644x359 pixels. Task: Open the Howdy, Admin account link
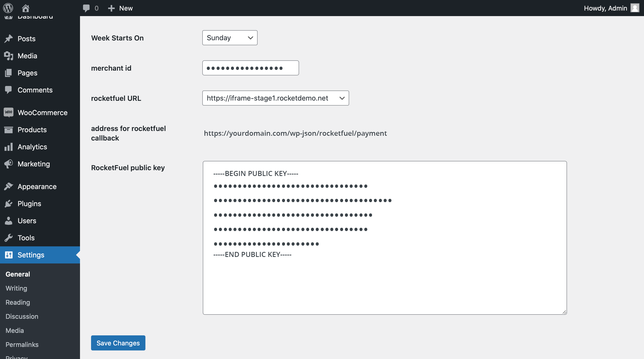[605, 8]
